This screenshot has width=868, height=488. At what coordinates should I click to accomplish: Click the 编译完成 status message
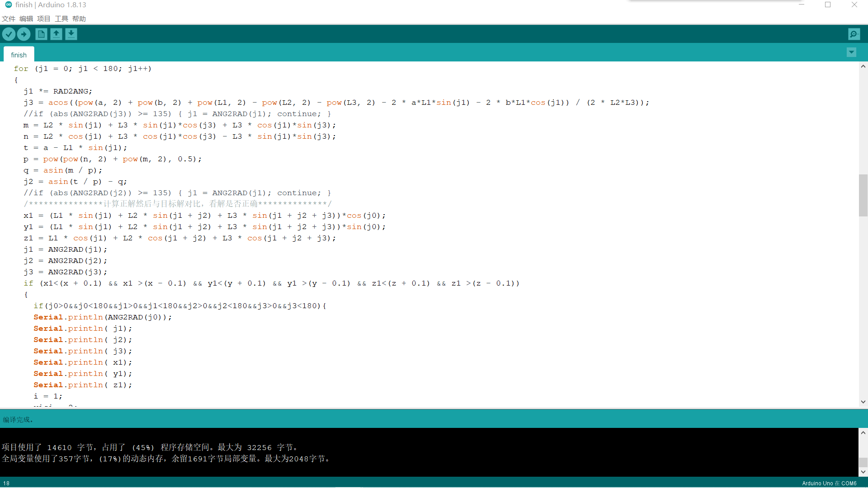pyautogui.click(x=17, y=419)
